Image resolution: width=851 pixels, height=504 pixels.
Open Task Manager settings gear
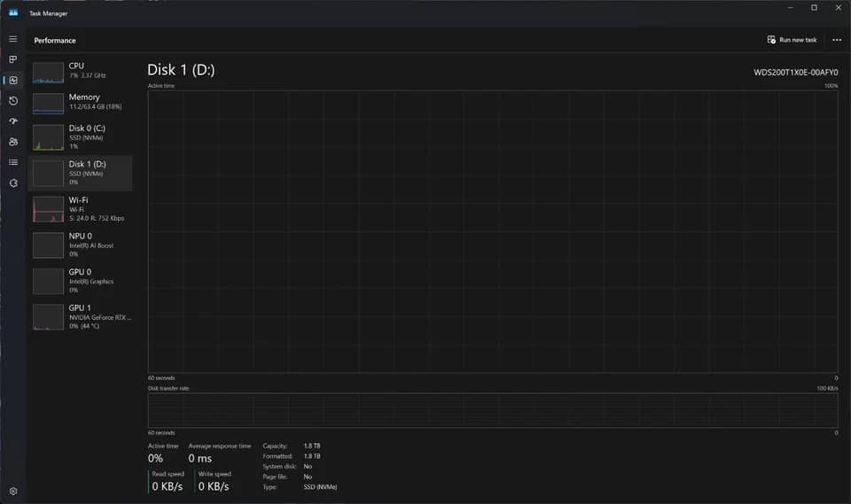coord(13,491)
